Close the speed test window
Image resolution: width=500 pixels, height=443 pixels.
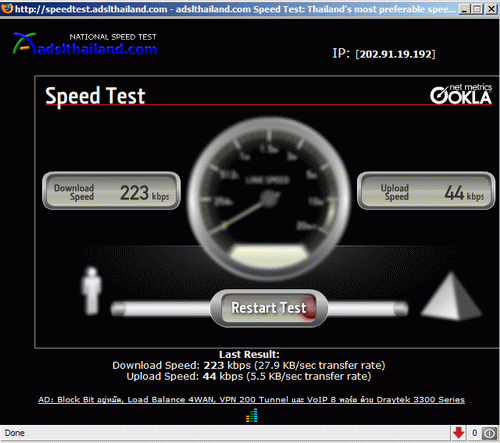(491, 9)
